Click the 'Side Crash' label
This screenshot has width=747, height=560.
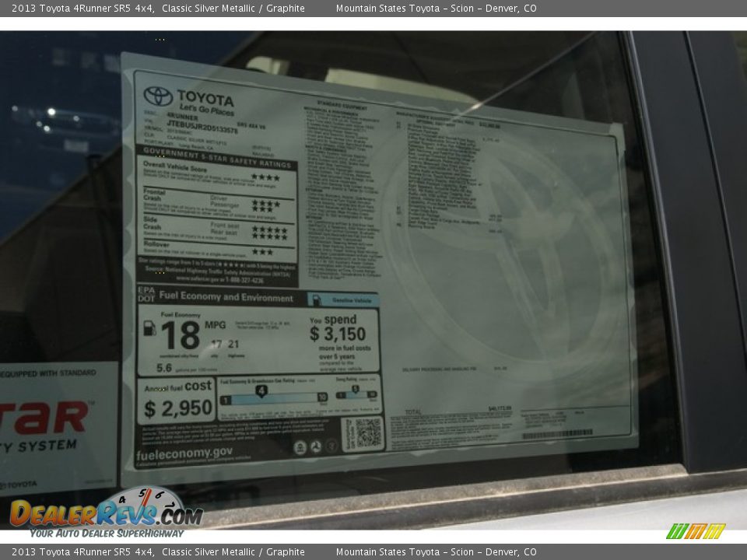pyautogui.click(x=152, y=223)
